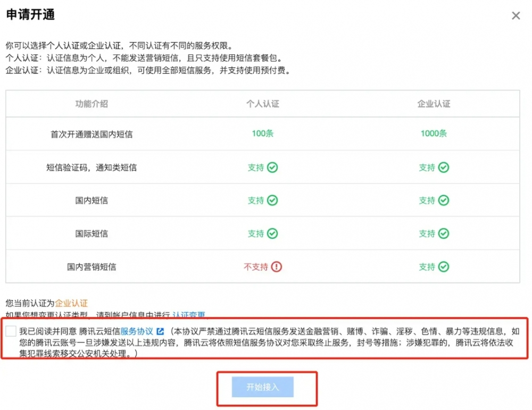Click 个人认证 check icon in 国内短信 row
Screen dimensions: 532x410
click(x=272, y=200)
